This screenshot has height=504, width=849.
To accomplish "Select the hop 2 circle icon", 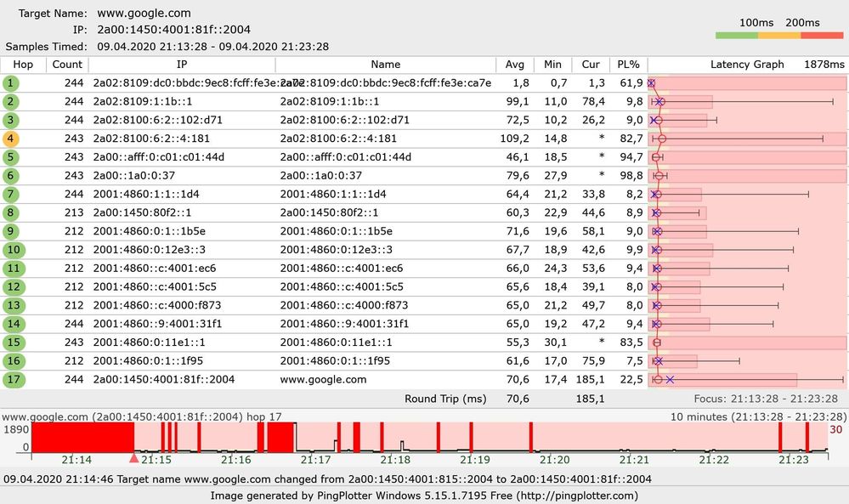I will [x=10, y=102].
